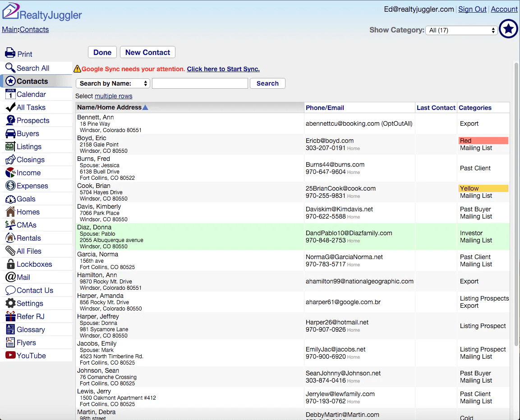The height and width of the screenshot is (420, 520).
Task: Click the New Contact button
Action: 147,52
